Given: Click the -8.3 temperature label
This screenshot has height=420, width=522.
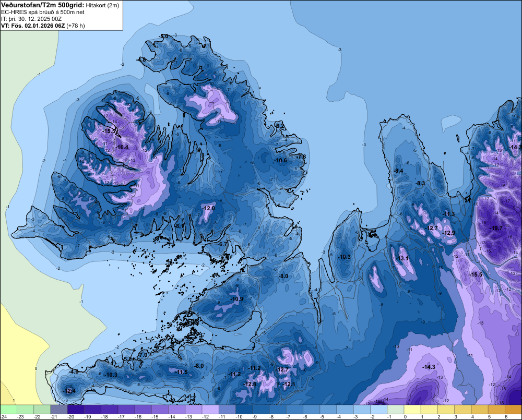Looking at the screenshot, I should pyautogui.click(x=420, y=183).
